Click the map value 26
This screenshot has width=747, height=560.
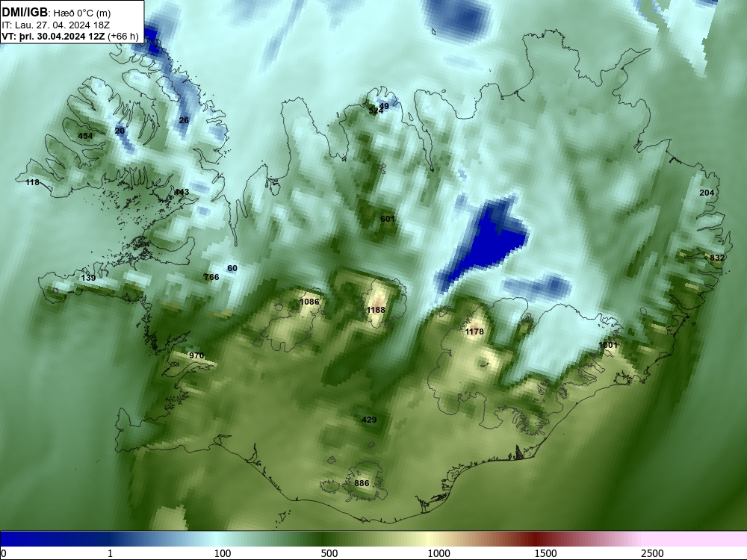tap(184, 120)
